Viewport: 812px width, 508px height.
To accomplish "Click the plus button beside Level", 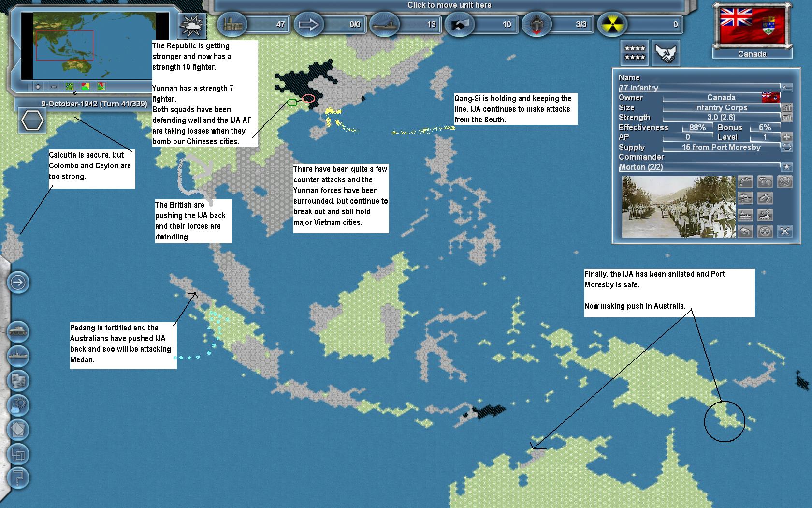I will (x=787, y=137).
